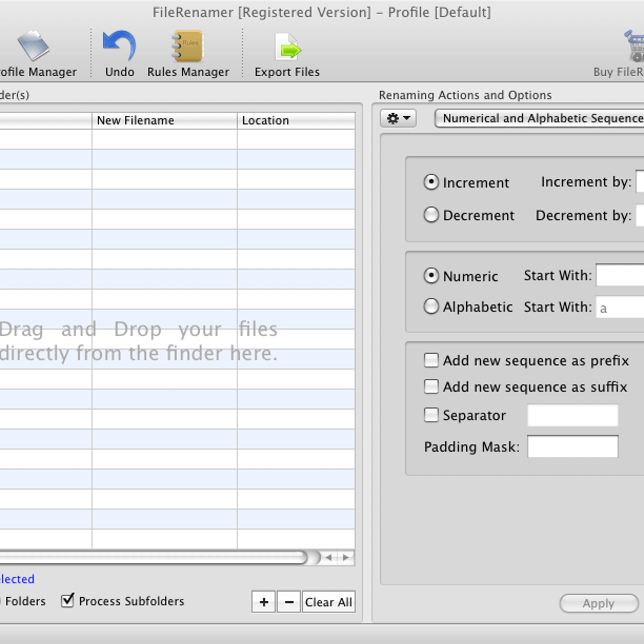644x644 pixels.
Task: Disable Process Subfolders
Action: [x=67, y=601]
